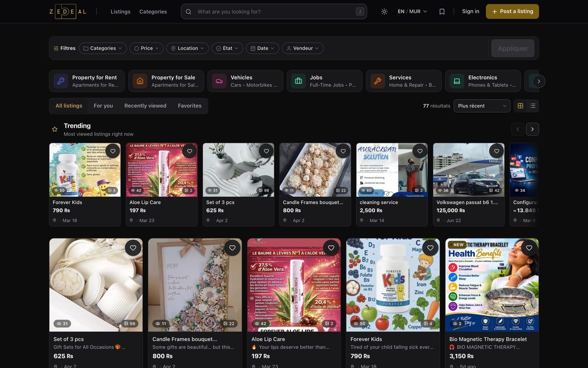Viewport: 588px width, 368px height.
Task: Open Jobs category briefcase icon
Action: tap(298, 81)
